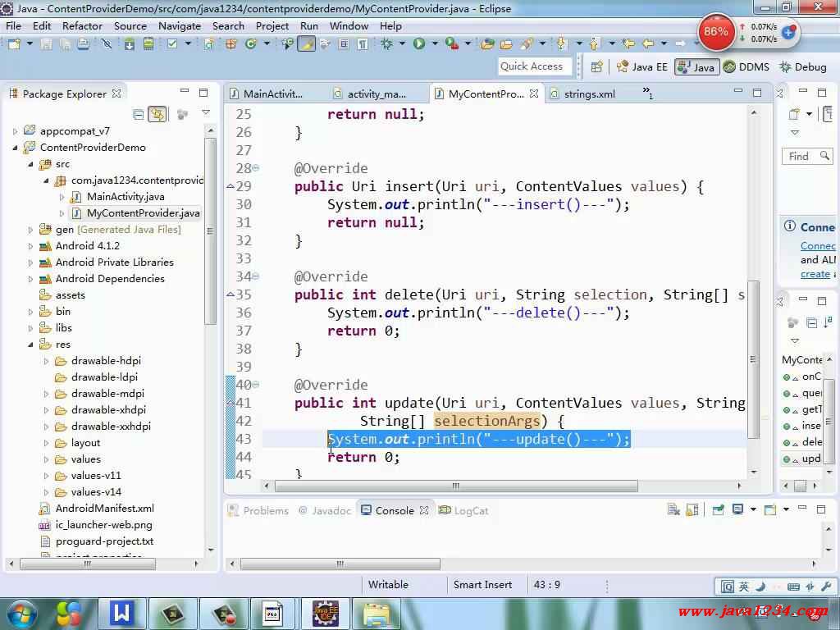Switch to the Javadoc tab
Viewport: 840px width, 630px height.
[325, 510]
